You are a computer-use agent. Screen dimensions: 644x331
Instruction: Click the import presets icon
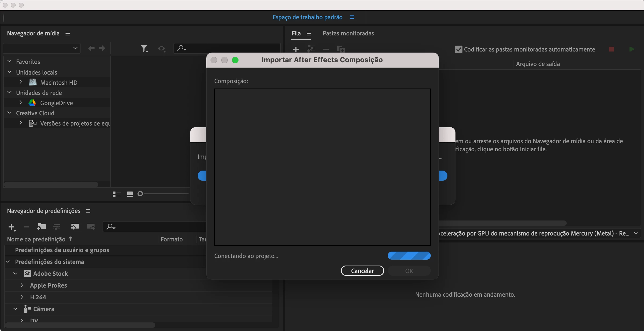click(x=75, y=227)
